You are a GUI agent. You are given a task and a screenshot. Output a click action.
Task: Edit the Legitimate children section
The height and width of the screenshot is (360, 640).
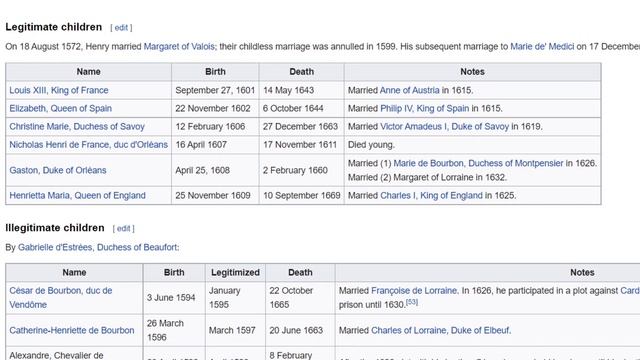pos(121,28)
